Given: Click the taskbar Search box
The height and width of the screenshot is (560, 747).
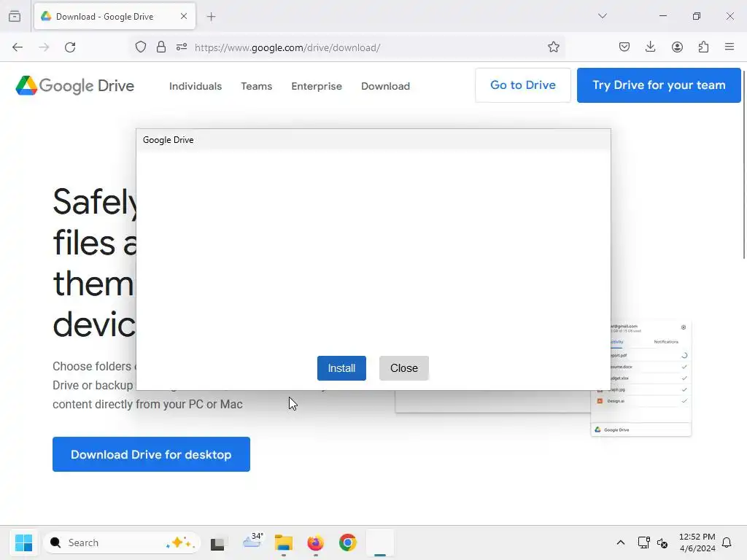Looking at the screenshot, I should 122,542.
